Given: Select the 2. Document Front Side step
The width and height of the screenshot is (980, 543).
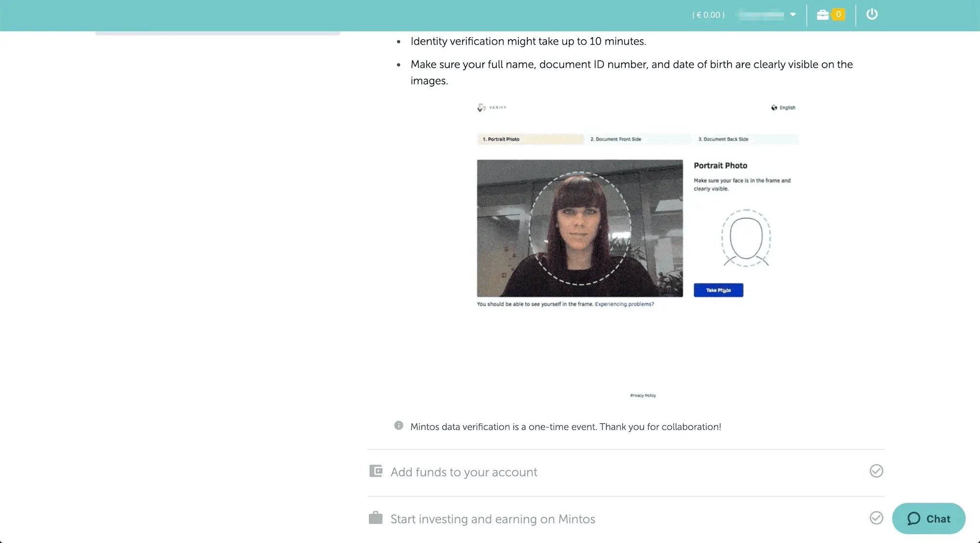Looking at the screenshot, I should click(638, 139).
